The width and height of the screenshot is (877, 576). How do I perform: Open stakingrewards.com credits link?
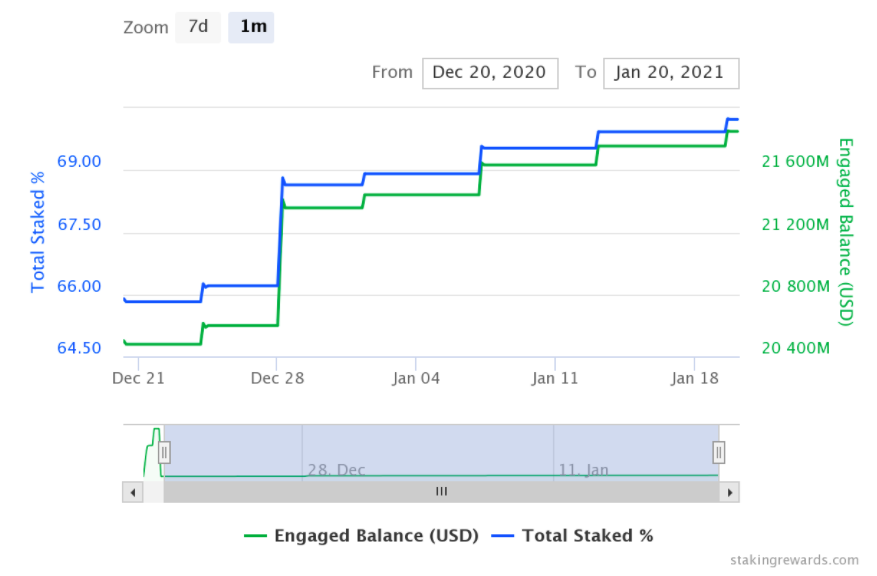coord(794,560)
